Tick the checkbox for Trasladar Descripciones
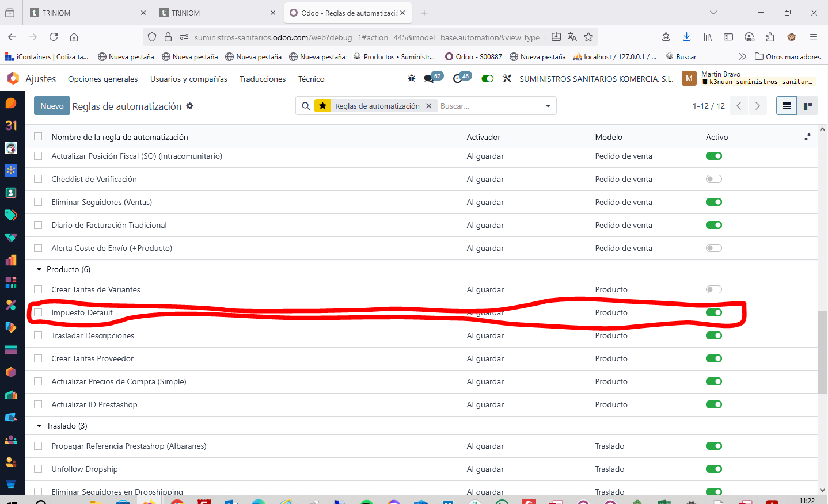Image resolution: width=828 pixels, height=504 pixels. coord(38,335)
